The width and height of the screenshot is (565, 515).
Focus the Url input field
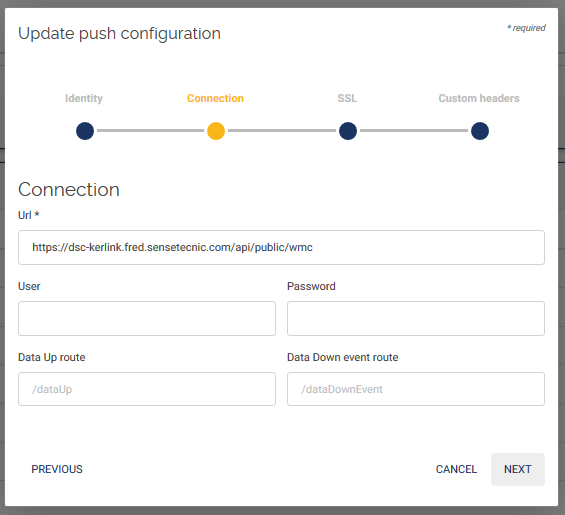click(x=281, y=248)
